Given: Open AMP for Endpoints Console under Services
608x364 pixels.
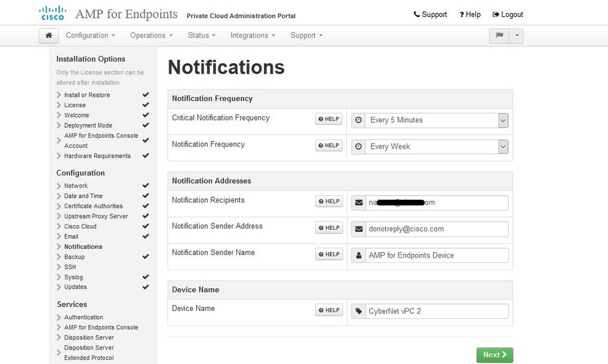Looking at the screenshot, I should pos(101,327).
